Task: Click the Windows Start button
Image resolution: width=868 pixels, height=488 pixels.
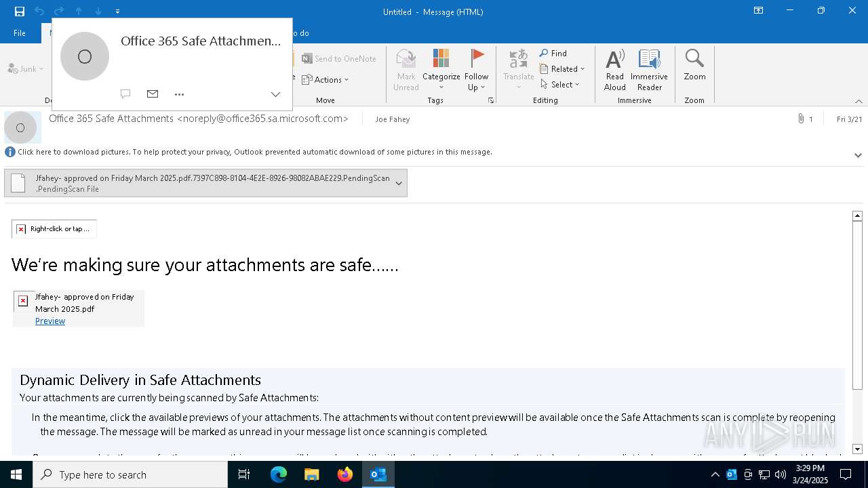Action: coord(16,474)
